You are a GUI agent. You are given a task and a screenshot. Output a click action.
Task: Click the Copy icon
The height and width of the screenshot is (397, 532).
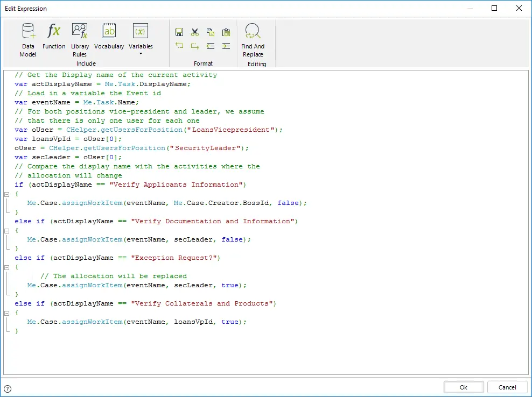click(x=211, y=32)
